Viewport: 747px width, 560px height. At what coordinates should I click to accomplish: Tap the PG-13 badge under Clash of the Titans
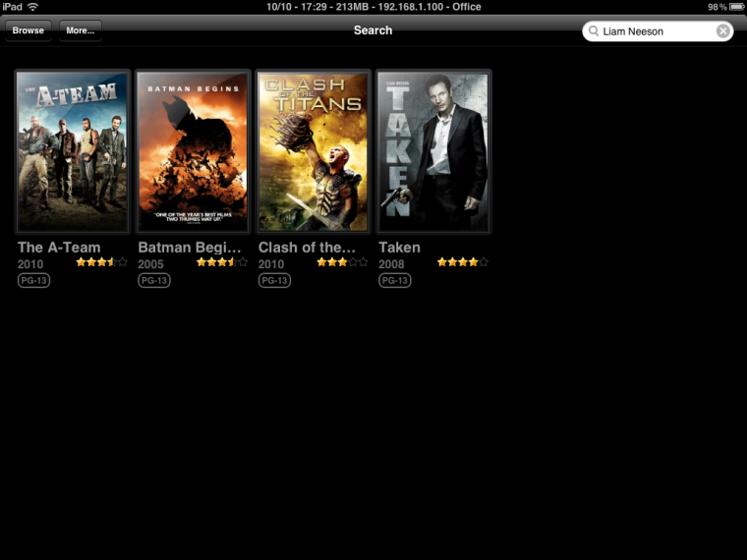click(x=274, y=280)
